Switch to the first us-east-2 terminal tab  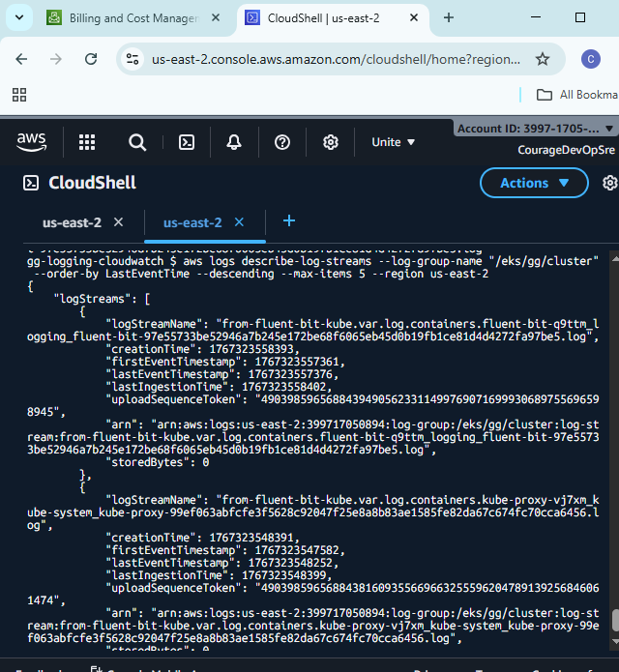[72, 222]
